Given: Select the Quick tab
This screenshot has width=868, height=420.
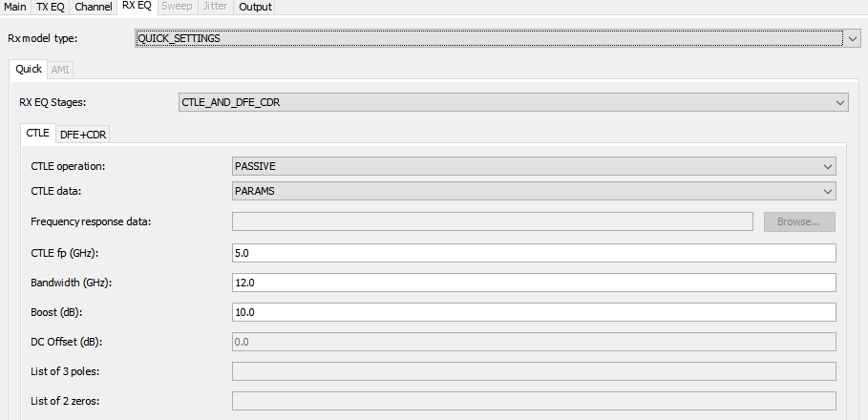Looking at the screenshot, I should (29, 70).
